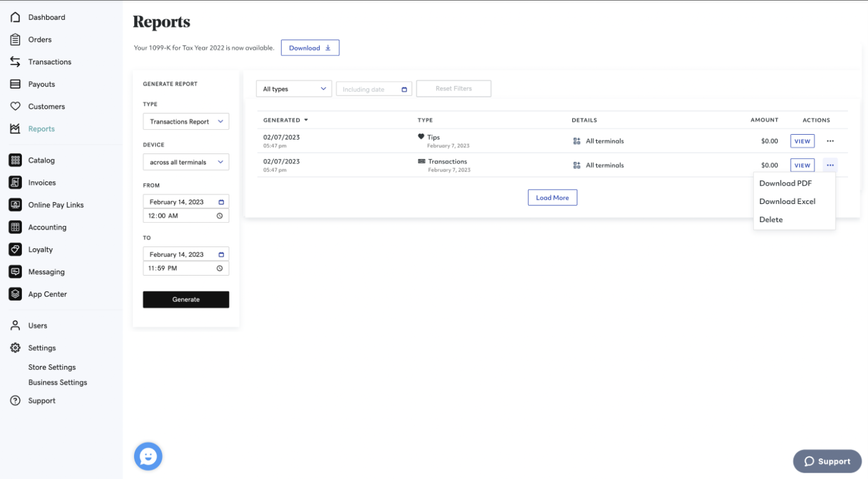Choose Download Excel from actions menu

coord(787,201)
